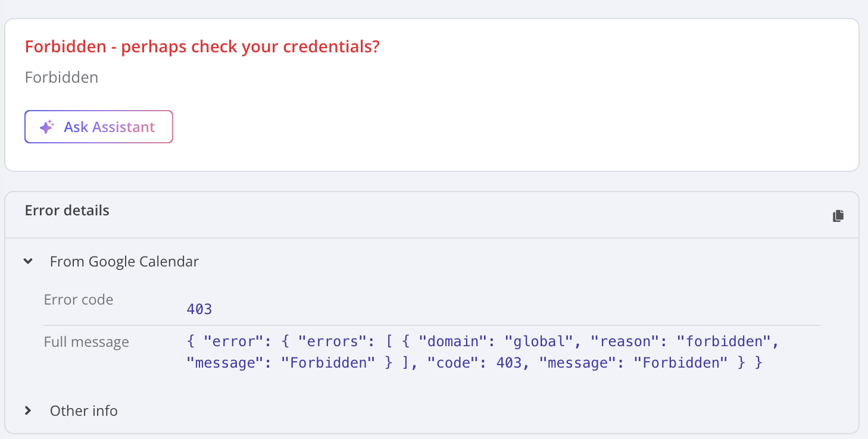Click the "code": 403 text in JSON

(471, 363)
